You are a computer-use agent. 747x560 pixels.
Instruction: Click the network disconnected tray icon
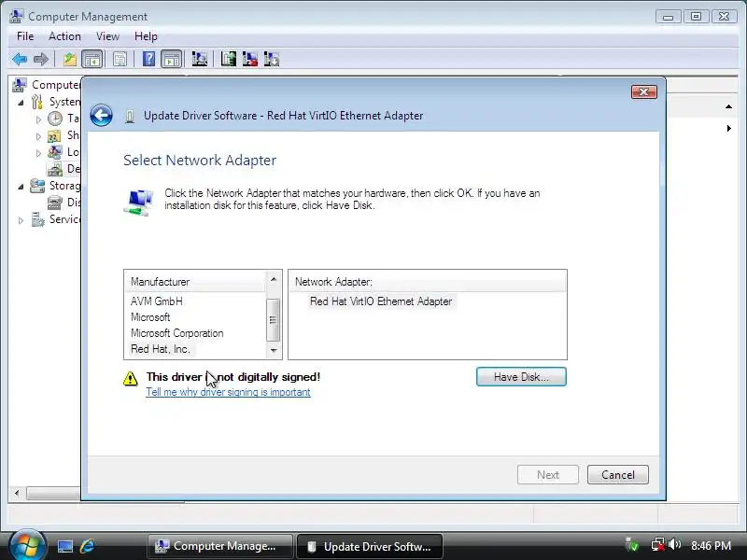pos(658,544)
